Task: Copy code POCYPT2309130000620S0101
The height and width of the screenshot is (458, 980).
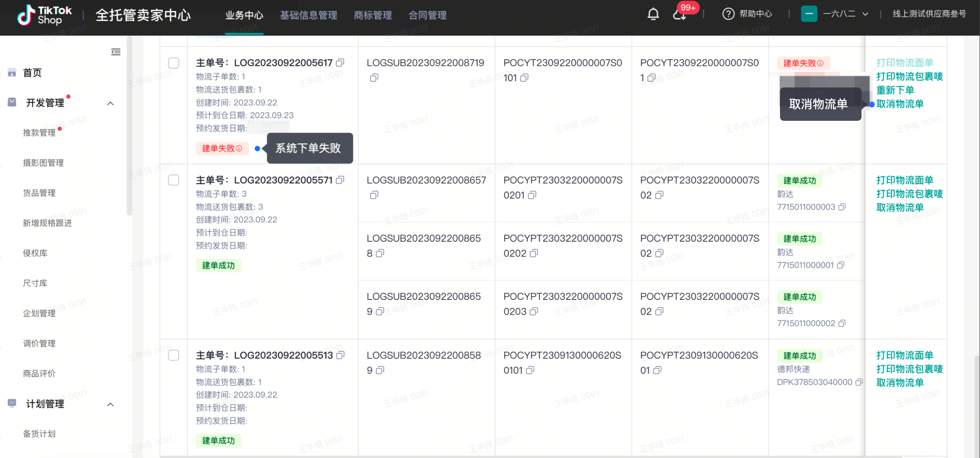Action: (530, 370)
